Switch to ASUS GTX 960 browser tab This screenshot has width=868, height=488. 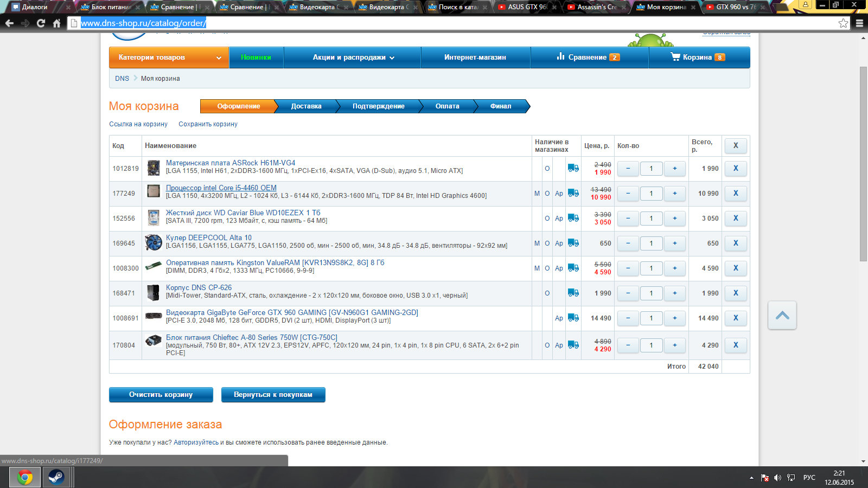click(527, 7)
